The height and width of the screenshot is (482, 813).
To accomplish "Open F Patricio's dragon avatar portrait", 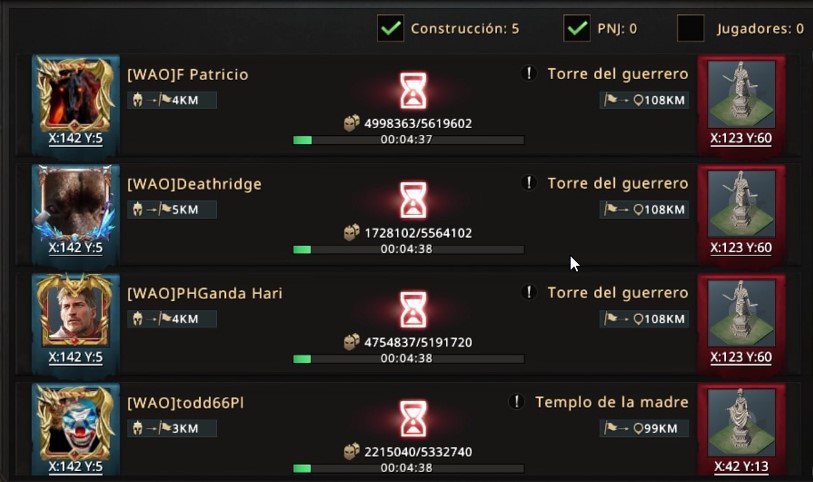I will (x=76, y=94).
